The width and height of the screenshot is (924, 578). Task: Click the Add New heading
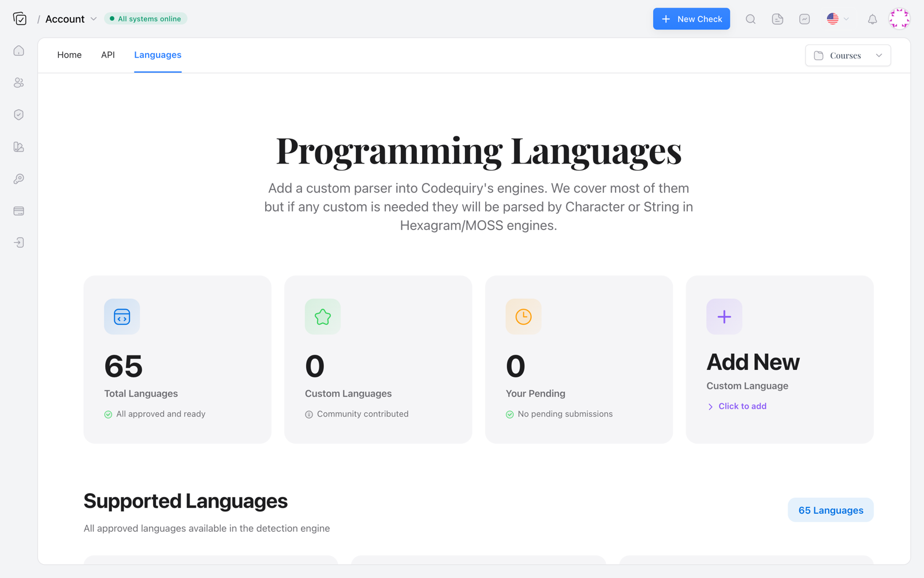[x=753, y=362]
